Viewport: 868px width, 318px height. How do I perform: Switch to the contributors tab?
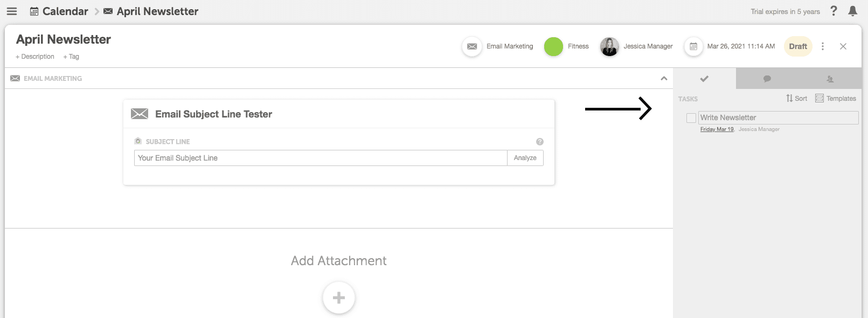pos(830,79)
